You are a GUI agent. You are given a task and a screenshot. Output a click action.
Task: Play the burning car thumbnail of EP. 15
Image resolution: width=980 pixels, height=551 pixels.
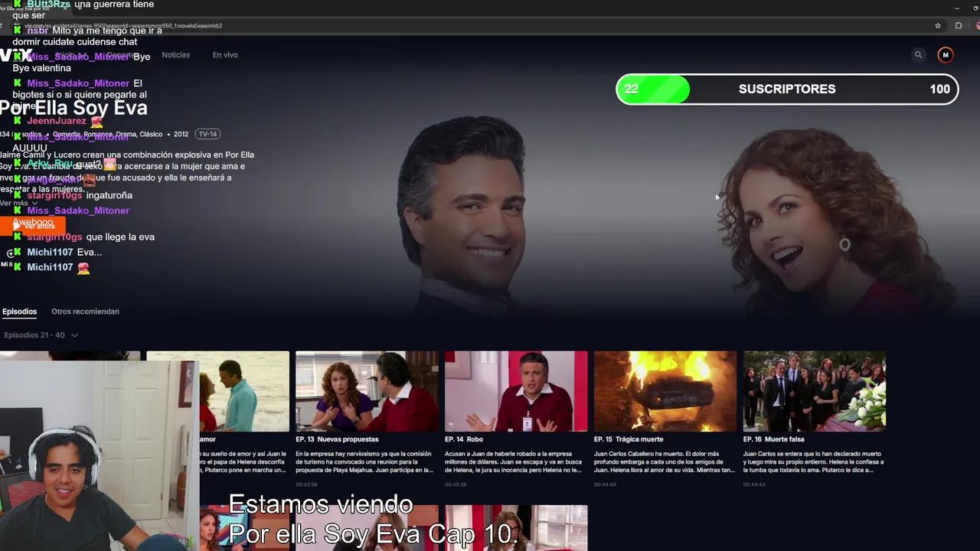[x=665, y=391]
